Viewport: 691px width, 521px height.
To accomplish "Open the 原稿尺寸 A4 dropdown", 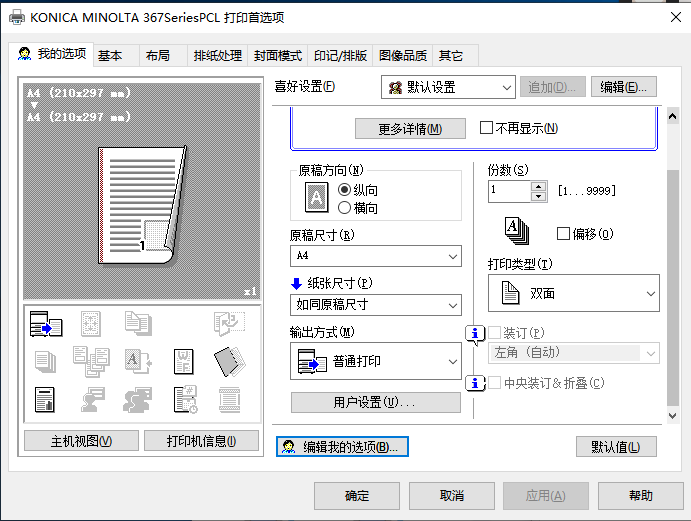I will point(375,256).
